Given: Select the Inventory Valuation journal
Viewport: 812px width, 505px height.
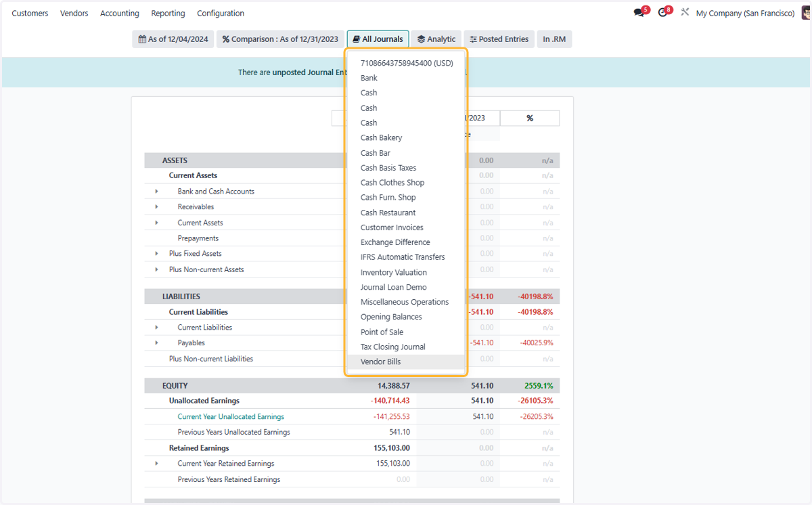Looking at the screenshot, I should 406,272.
